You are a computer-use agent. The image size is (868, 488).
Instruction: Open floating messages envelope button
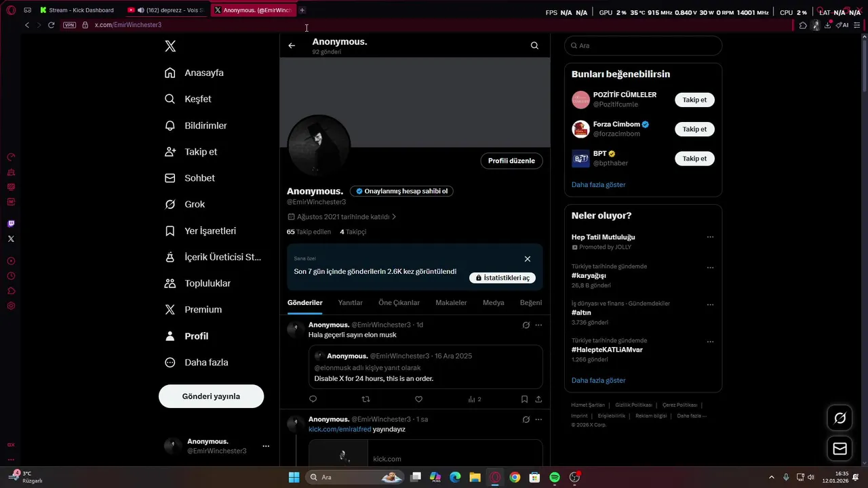pos(840,449)
